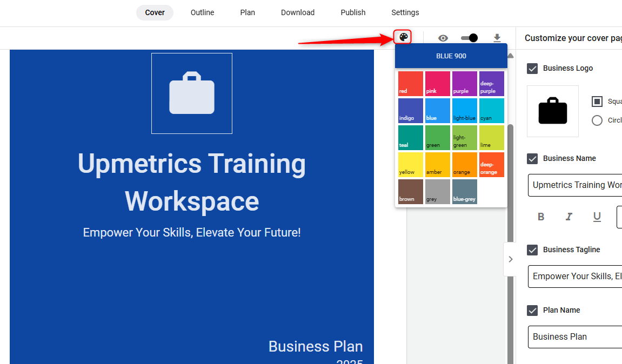Apply bold formatting to Business Name
The image size is (622, 364).
[x=541, y=217]
